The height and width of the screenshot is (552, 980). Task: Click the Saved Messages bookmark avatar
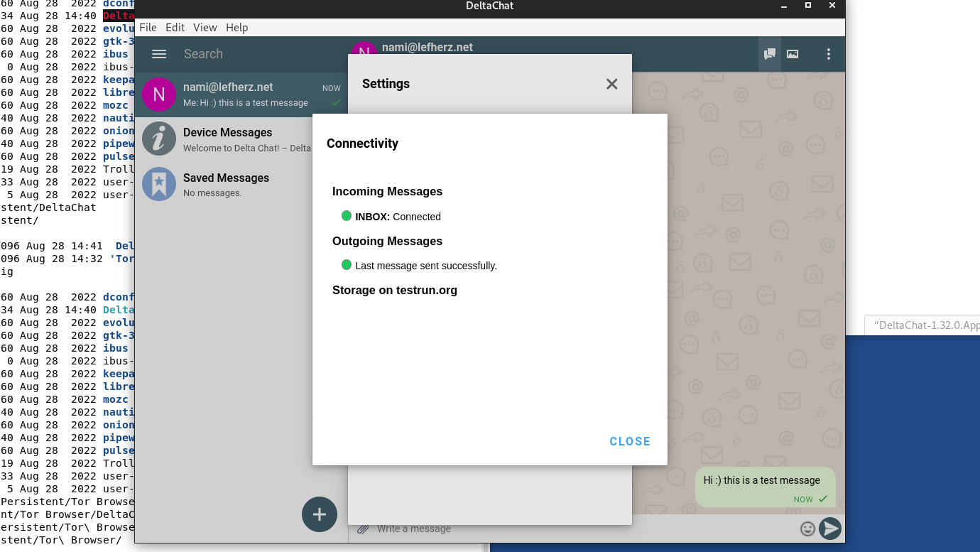coord(159,184)
